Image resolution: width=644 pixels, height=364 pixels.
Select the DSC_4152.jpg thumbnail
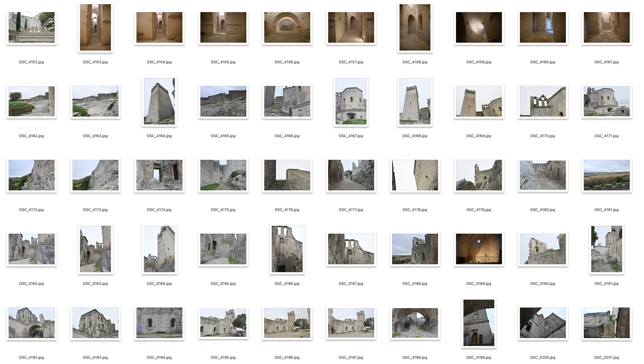(31, 27)
